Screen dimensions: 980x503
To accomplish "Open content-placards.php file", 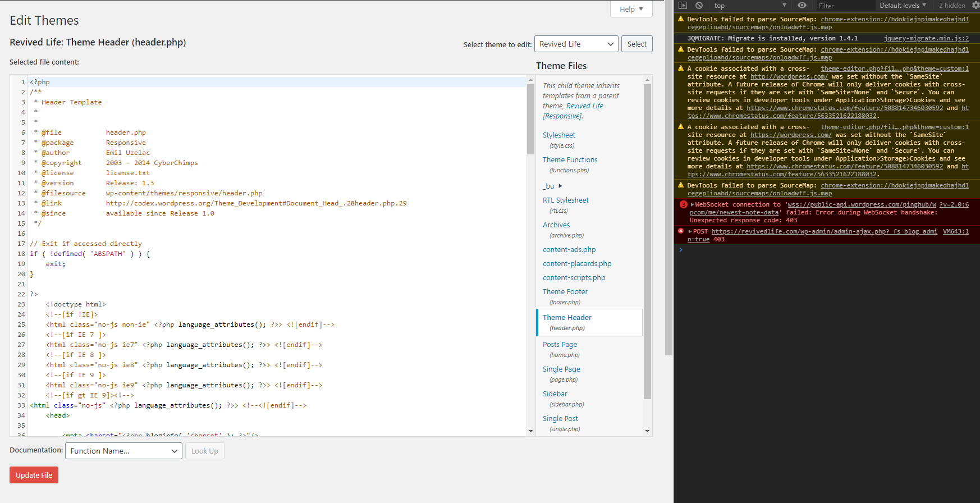I will (577, 264).
